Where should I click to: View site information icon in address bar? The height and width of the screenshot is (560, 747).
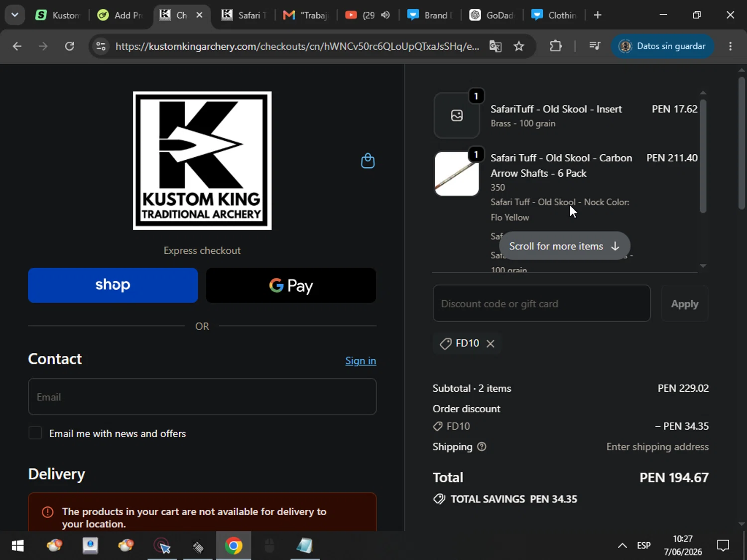(101, 46)
